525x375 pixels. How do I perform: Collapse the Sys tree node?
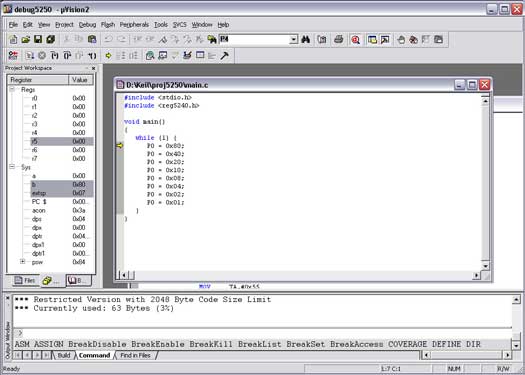(x=12, y=167)
